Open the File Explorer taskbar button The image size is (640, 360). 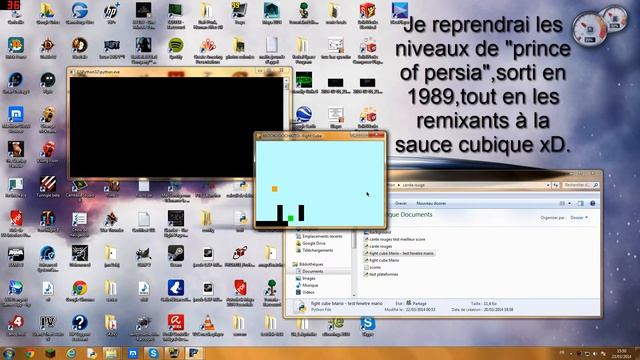(111, 353)
